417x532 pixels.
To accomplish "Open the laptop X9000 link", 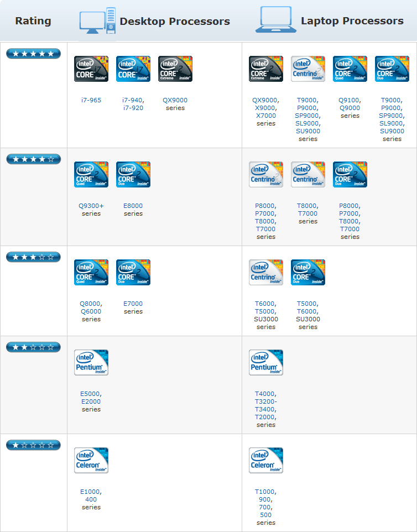I will point(265,108).
